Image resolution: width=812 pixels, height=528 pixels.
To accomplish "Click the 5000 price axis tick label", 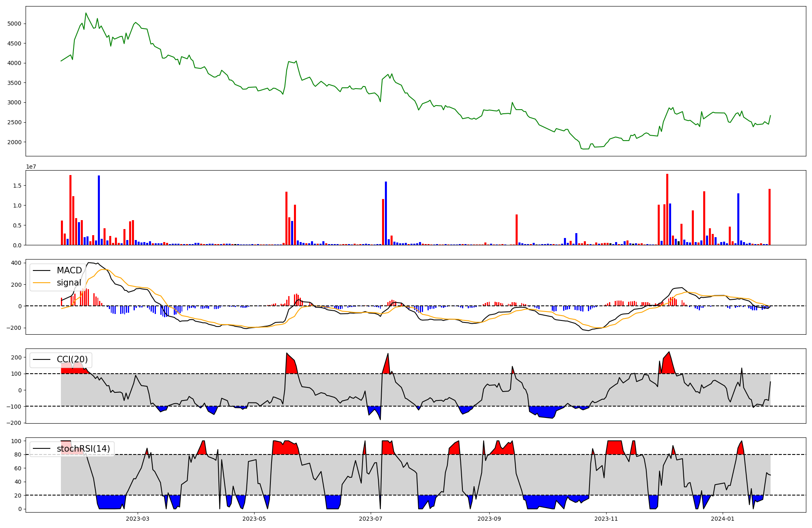I will tap(14, 24).
